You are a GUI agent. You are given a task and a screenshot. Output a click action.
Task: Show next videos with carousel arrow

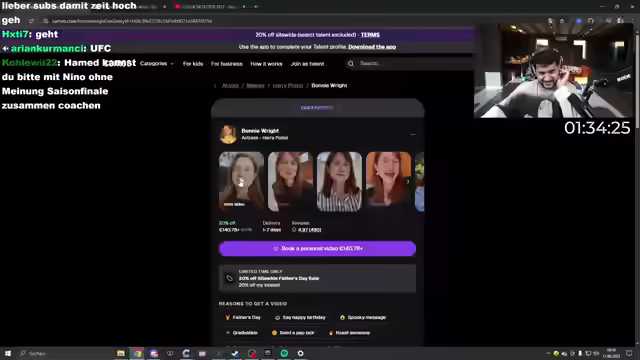[x=407, y=182]
